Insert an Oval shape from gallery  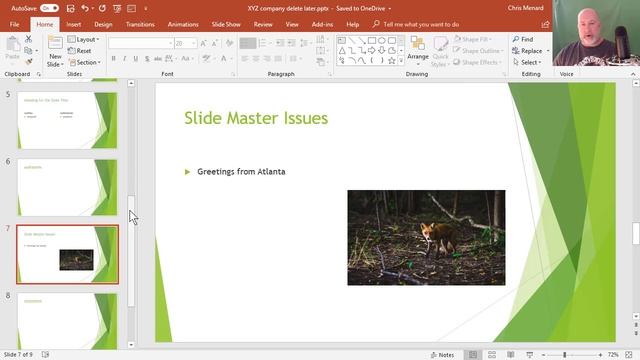point(381,40)
